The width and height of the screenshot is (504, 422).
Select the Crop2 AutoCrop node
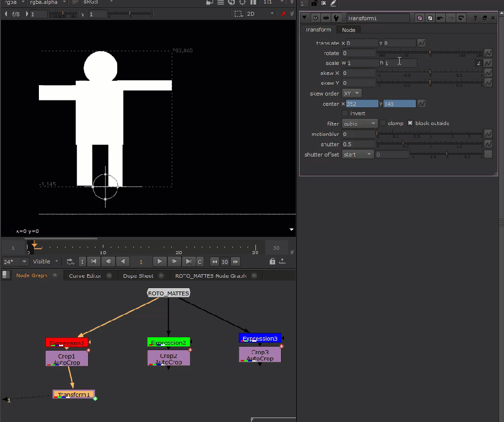[168, 358]
